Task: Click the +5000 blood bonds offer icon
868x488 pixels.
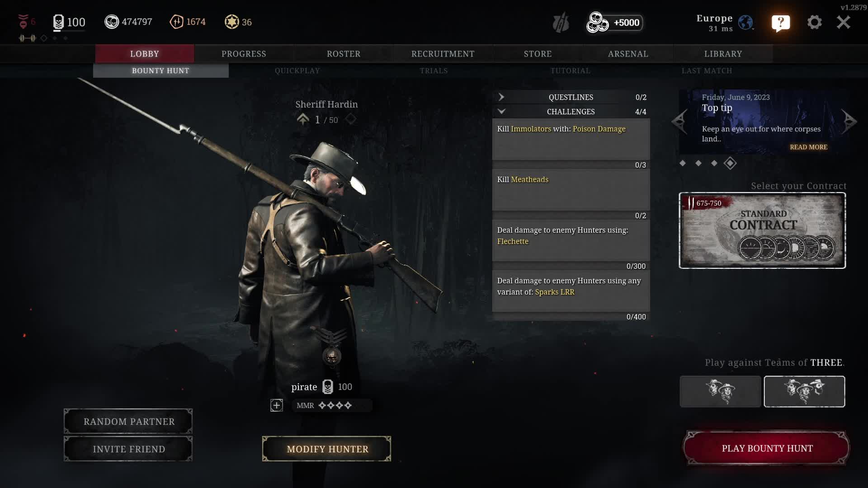Action: tap(614, 23)
